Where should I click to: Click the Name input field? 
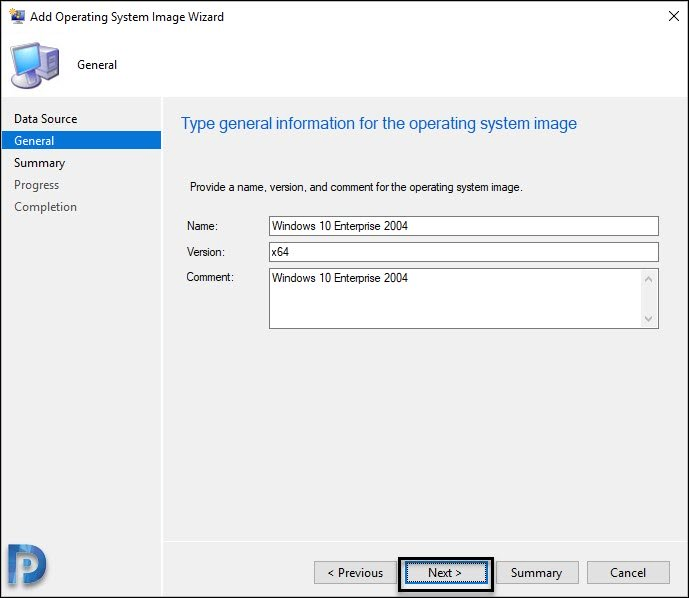(464, 226)
